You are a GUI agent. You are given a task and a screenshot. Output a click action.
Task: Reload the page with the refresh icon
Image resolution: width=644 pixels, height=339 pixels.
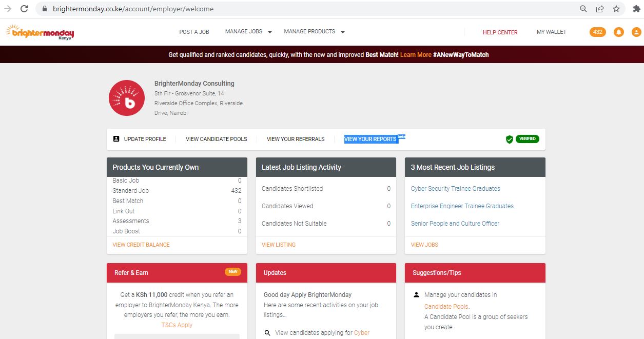24,9
